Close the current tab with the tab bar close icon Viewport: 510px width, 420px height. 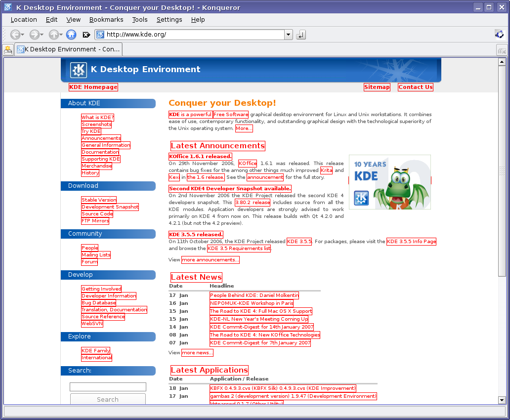coord(502,50)
